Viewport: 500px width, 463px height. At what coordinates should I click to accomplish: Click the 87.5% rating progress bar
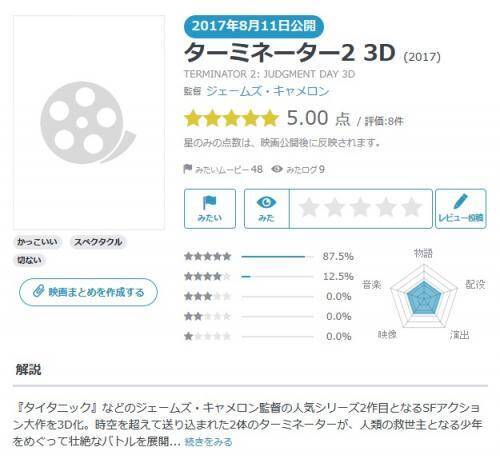277,257
